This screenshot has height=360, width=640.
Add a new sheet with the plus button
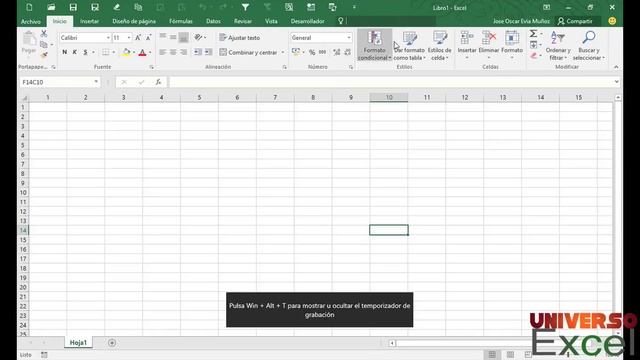tap(112, 343)
